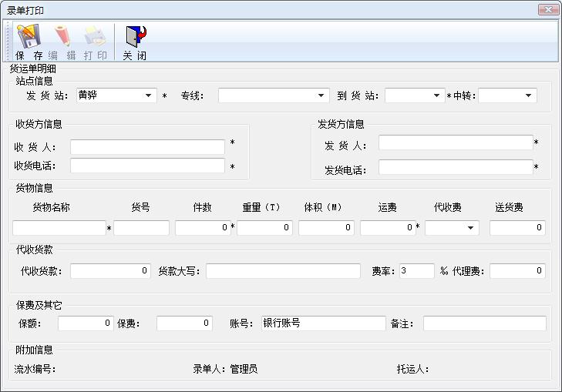Screen dimensions: 562x392
Task: Expand the 中转 dropdown
Action: tap(529, 95)
